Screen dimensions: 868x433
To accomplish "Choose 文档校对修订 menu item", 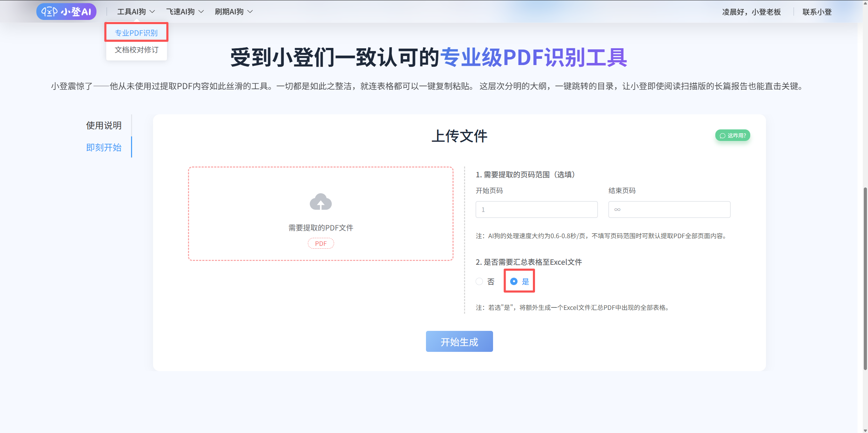I will (136, 50).
